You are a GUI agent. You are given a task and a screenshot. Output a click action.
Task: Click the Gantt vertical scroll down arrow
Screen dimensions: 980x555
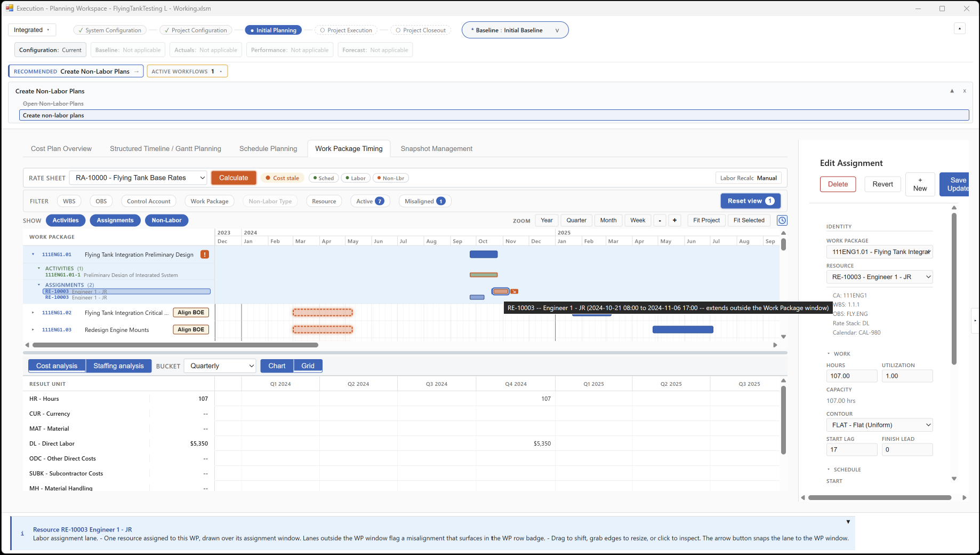coord(783,337)
